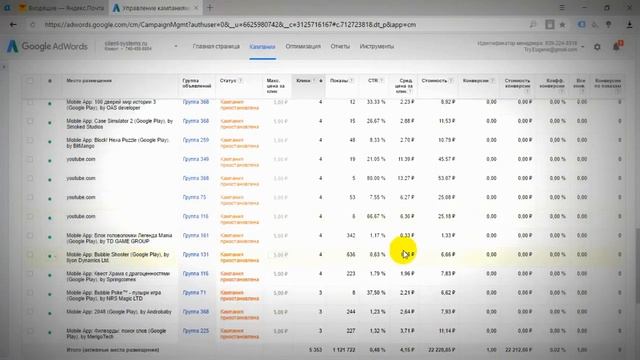Open the Оптимизация tab
This screenshot has height=360, width=640.
[x=303, y=47]
